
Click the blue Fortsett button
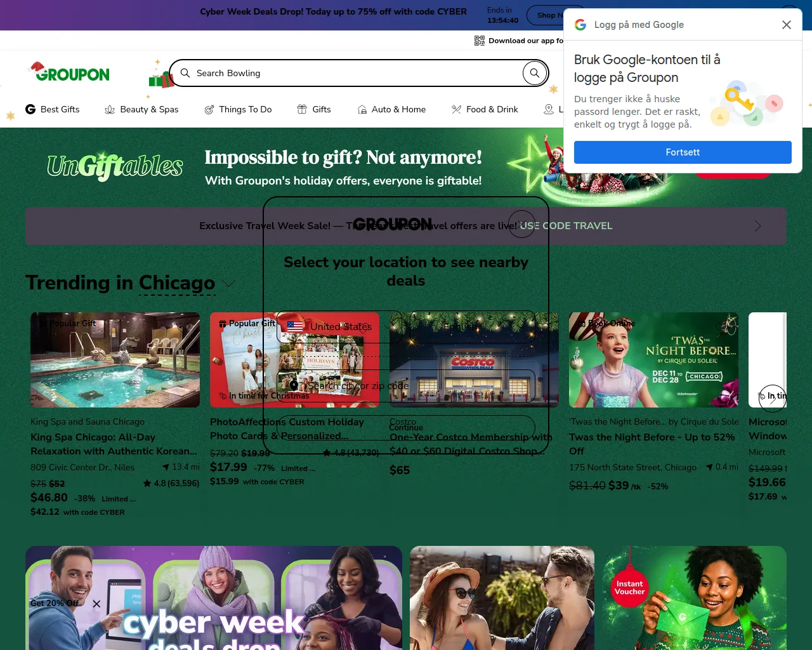coord(683,152)
